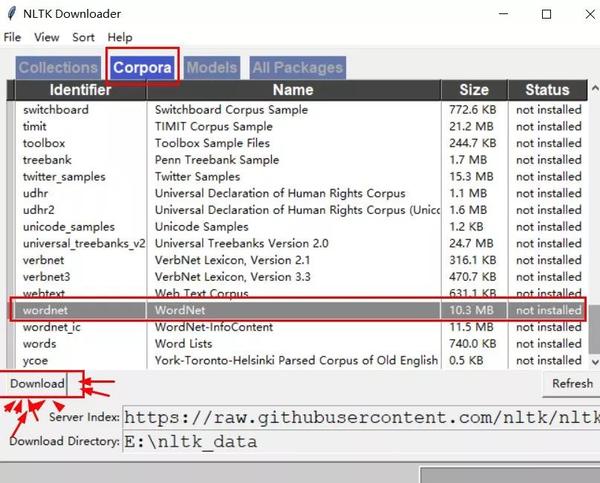Select the udhr identifier row
The height and width of the screenshot is (483, 600).
tap(36, 193)
